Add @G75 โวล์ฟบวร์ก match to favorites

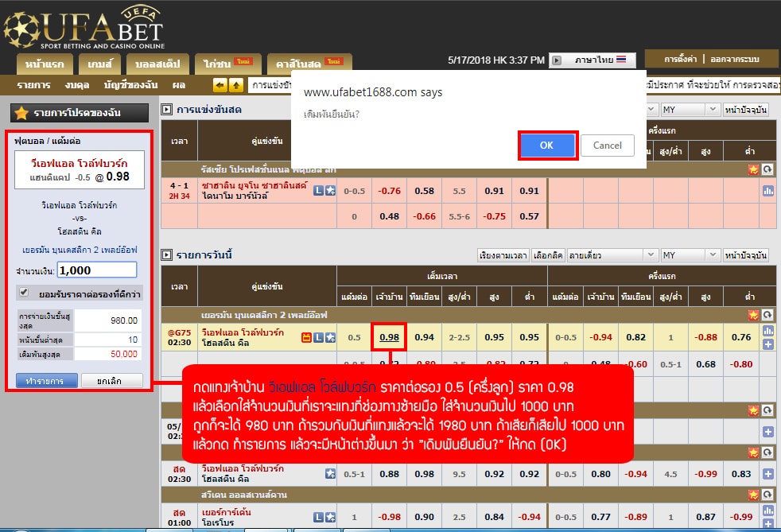330,337
